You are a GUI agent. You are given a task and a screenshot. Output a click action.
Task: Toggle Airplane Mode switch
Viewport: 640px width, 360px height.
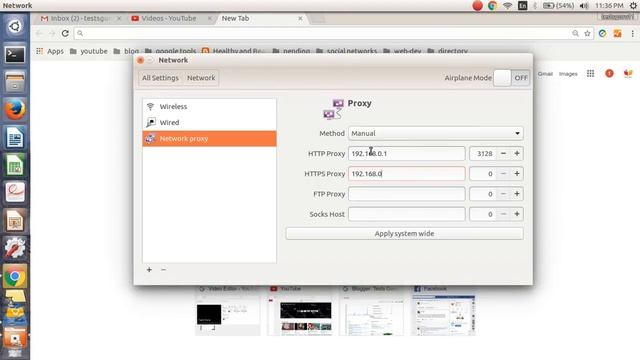click(511, 78)
